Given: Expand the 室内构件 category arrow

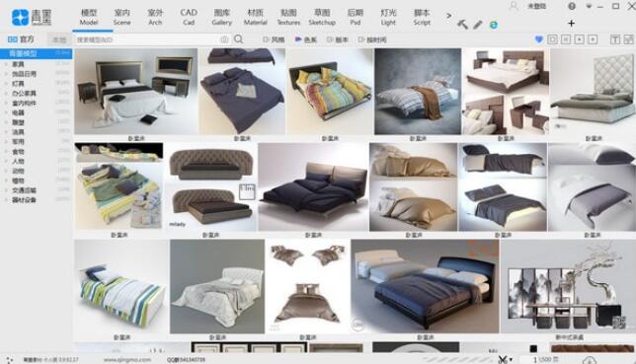Looking at the screenshot, I should 6,103.
